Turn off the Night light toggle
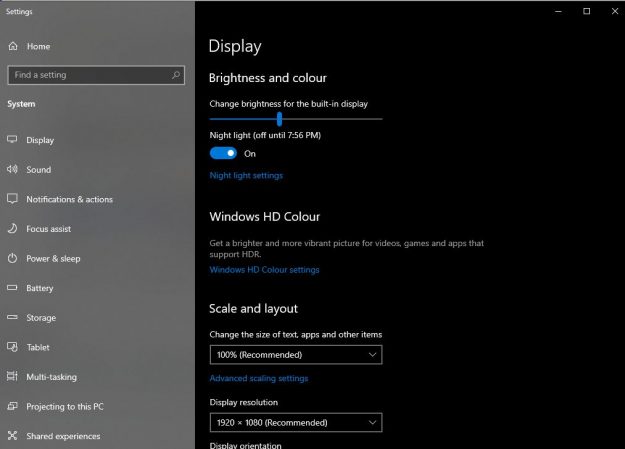This screenshot has height=449, width=625. pos(223,153)
